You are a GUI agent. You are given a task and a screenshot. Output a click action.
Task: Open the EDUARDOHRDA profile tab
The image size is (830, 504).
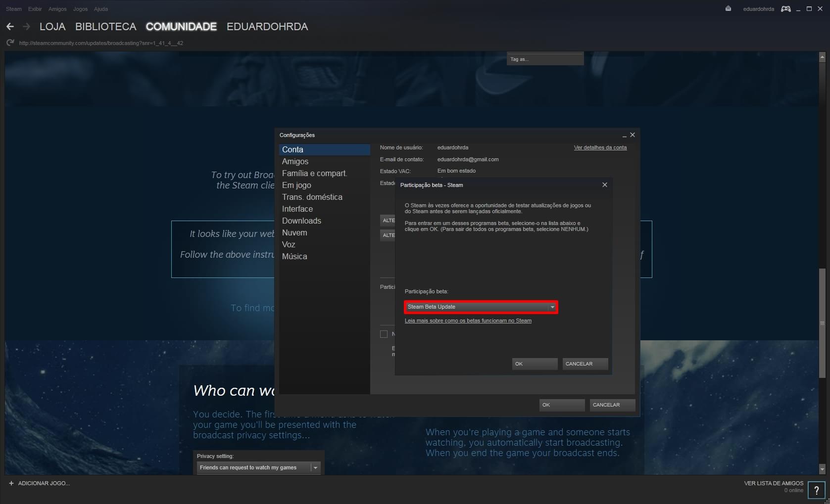267,27
